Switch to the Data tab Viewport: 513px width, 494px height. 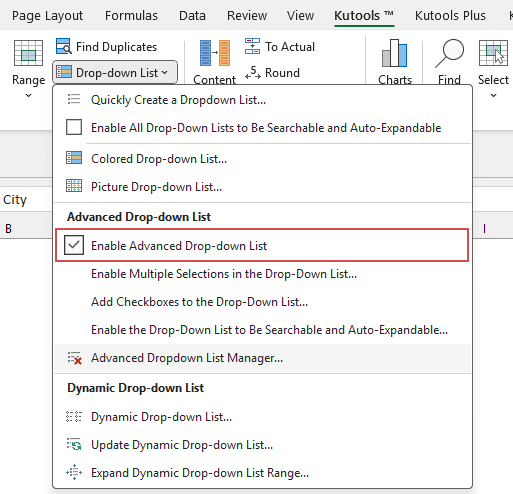point(192,16)
